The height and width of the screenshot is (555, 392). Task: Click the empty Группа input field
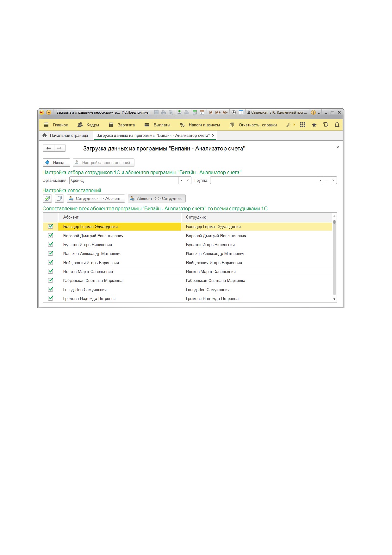tap(264, 180)
